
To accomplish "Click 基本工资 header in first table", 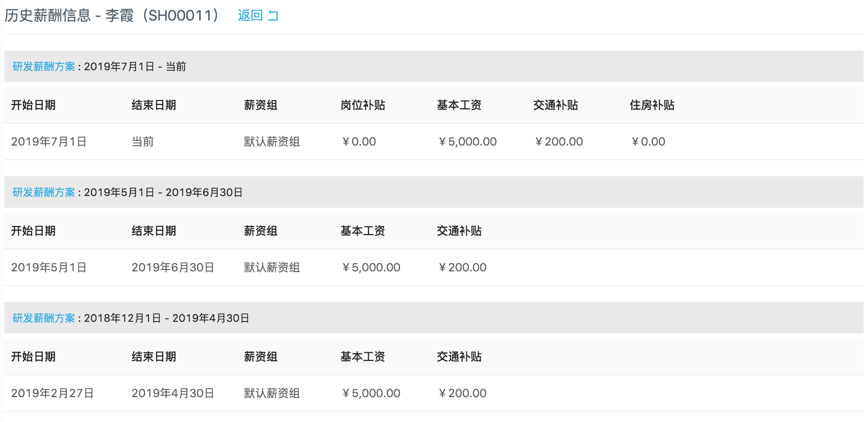I will [459, 105].
